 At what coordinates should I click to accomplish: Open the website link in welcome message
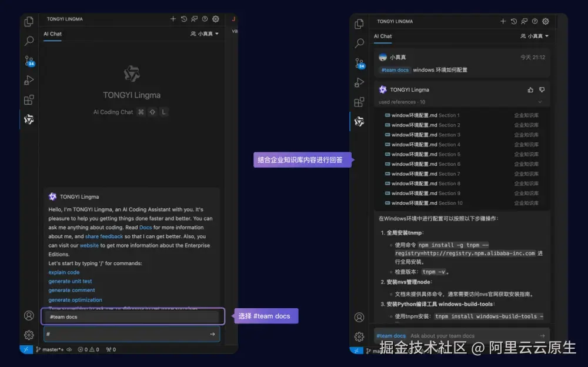tap(89, 245)
